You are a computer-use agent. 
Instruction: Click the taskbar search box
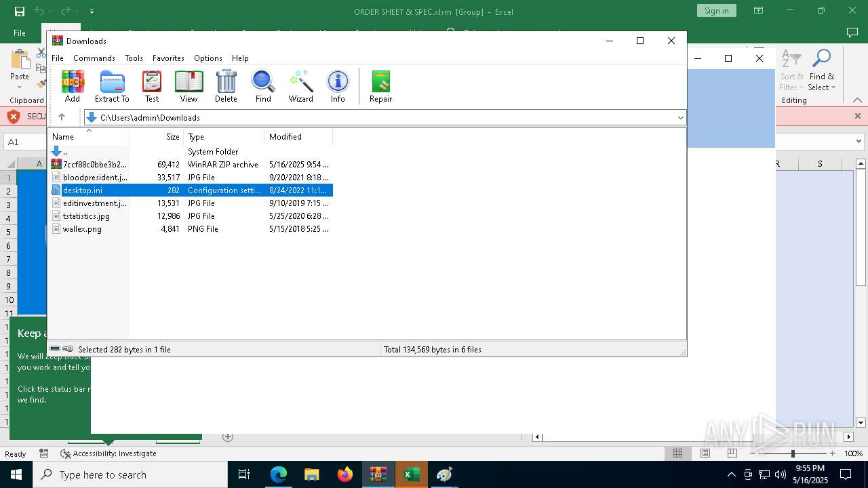point(130,474)
